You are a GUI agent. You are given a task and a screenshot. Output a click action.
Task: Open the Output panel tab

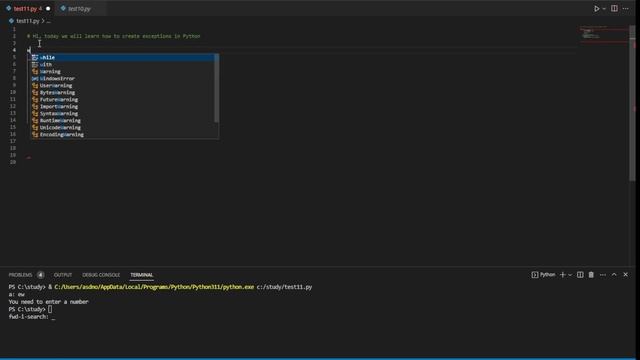tap(63, 275)
